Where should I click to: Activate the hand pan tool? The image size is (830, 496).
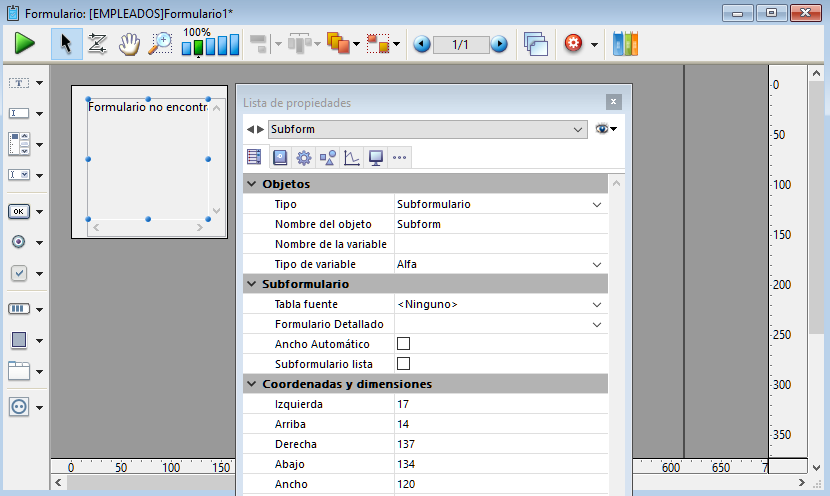coord(128,44)
